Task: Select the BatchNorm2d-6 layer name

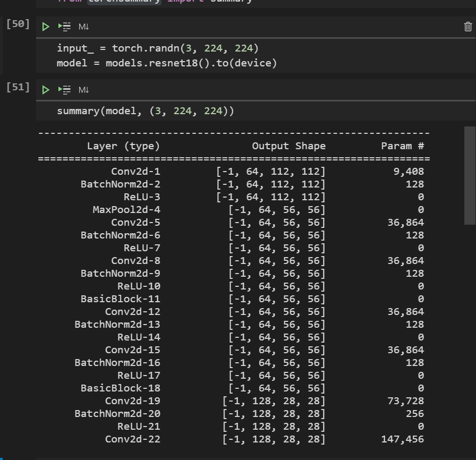Action: (120, 235)
